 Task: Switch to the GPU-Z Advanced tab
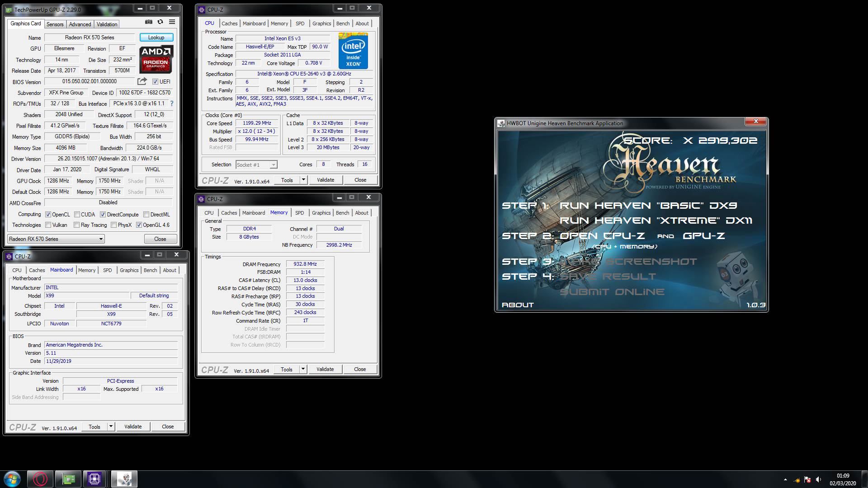click(80, 24)
